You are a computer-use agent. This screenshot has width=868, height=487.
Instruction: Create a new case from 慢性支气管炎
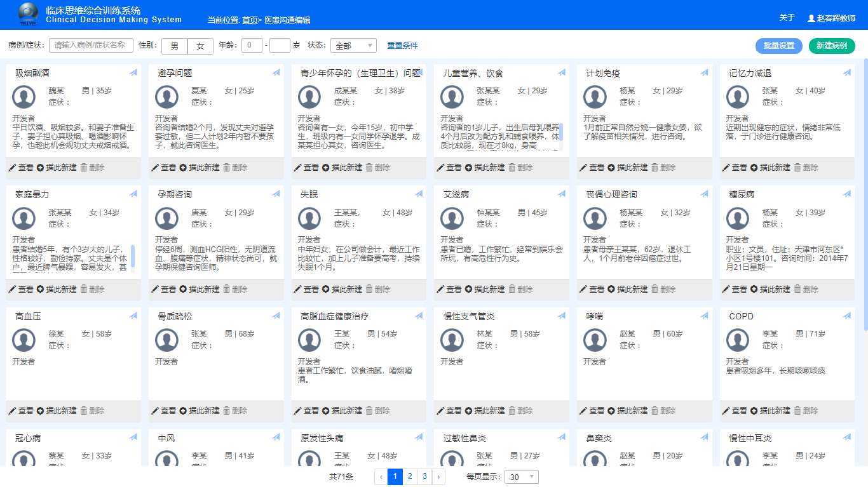coord(485,411)
